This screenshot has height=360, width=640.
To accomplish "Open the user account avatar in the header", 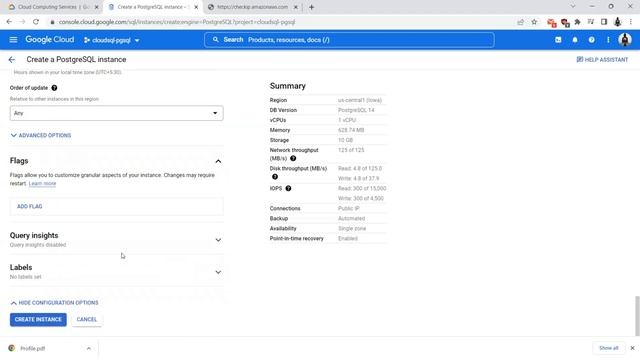I will click(x=625, y=40).
